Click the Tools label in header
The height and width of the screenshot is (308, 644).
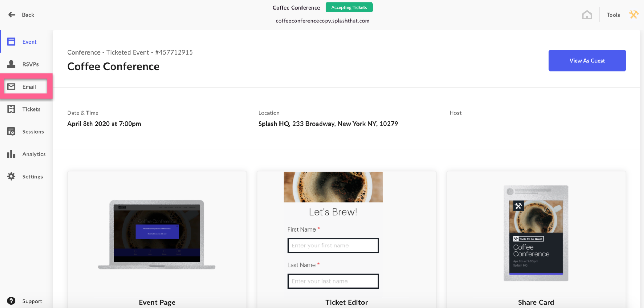click(x=613, y=15)
